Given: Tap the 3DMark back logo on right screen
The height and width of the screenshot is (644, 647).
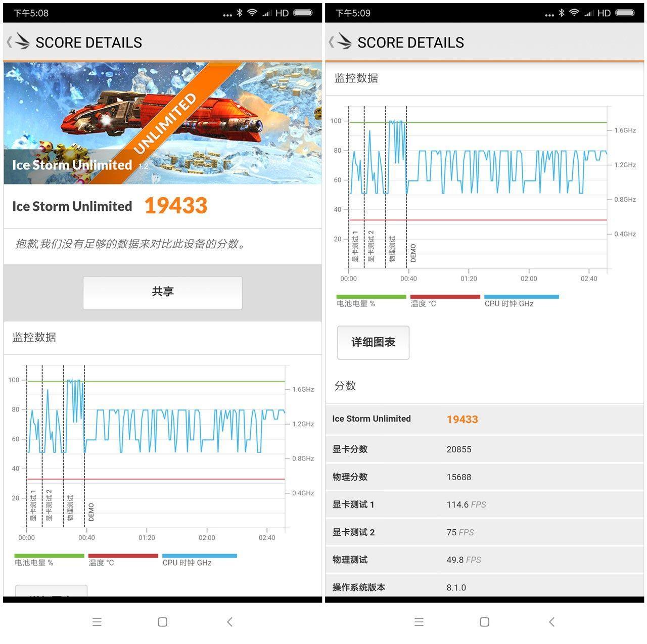Looking at the screenshot, I should click(x=340, y=42).
